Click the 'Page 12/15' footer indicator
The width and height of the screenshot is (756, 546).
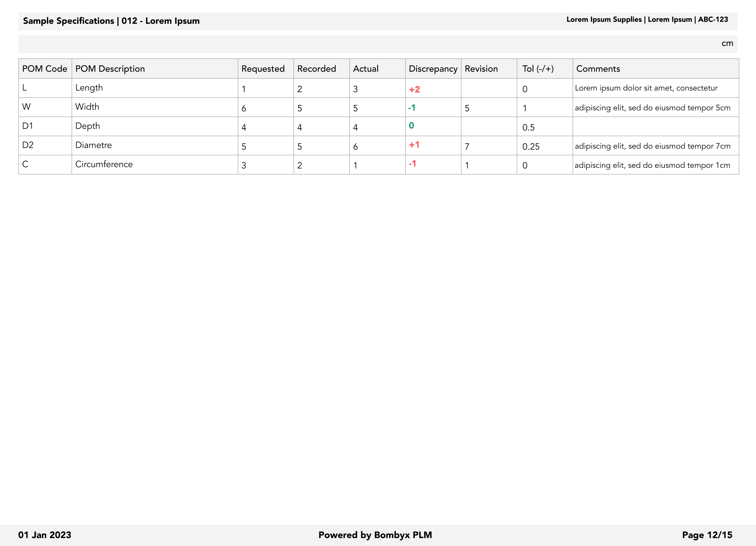(x=707, y=535)
